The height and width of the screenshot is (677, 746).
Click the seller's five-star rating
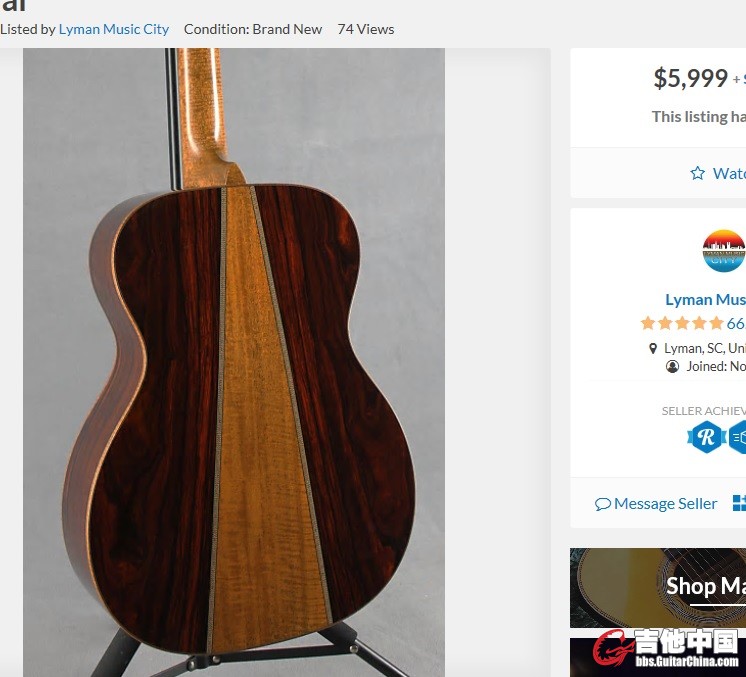[681, 323]
